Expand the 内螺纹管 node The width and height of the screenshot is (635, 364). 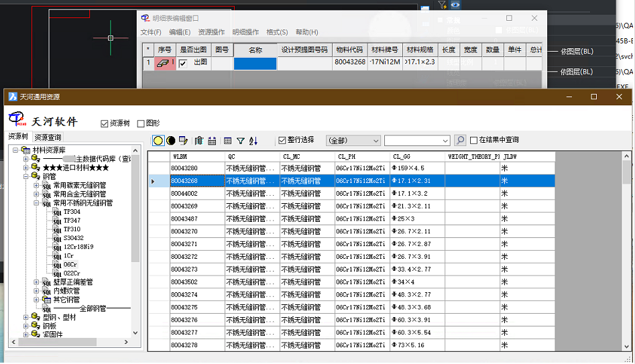(36, 291)
